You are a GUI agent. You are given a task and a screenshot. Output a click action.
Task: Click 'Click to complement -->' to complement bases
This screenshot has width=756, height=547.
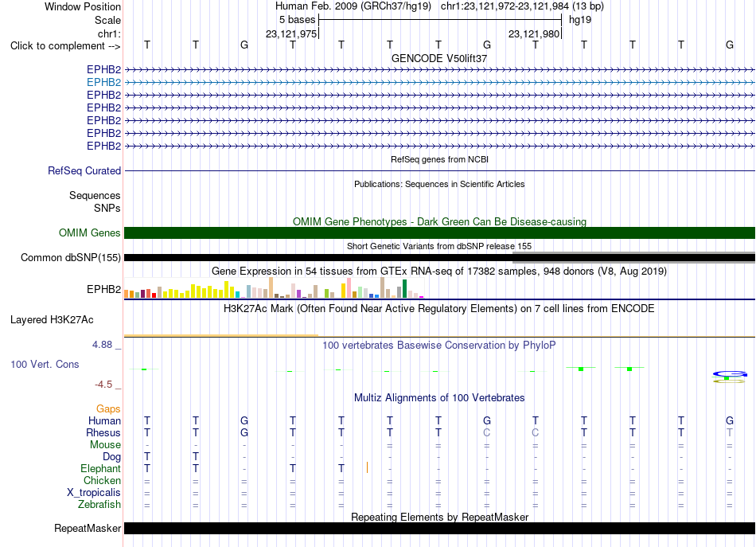(65, 46)
